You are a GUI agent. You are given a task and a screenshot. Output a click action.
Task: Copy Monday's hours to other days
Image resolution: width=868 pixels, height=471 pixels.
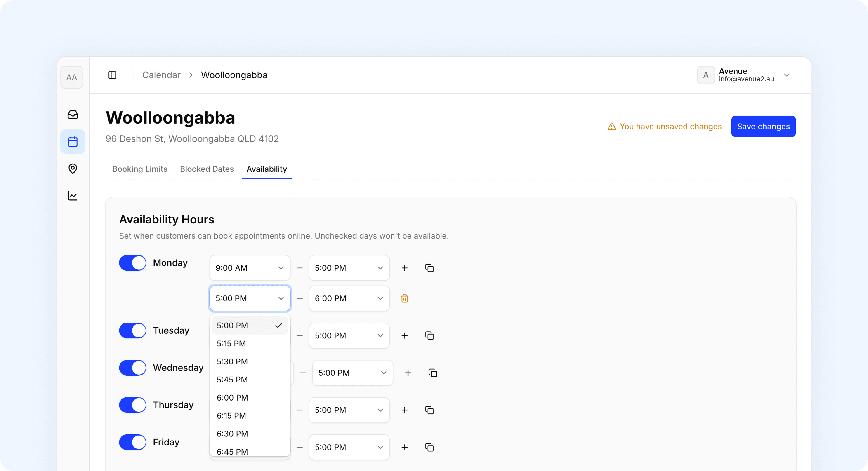pos(429,268)
